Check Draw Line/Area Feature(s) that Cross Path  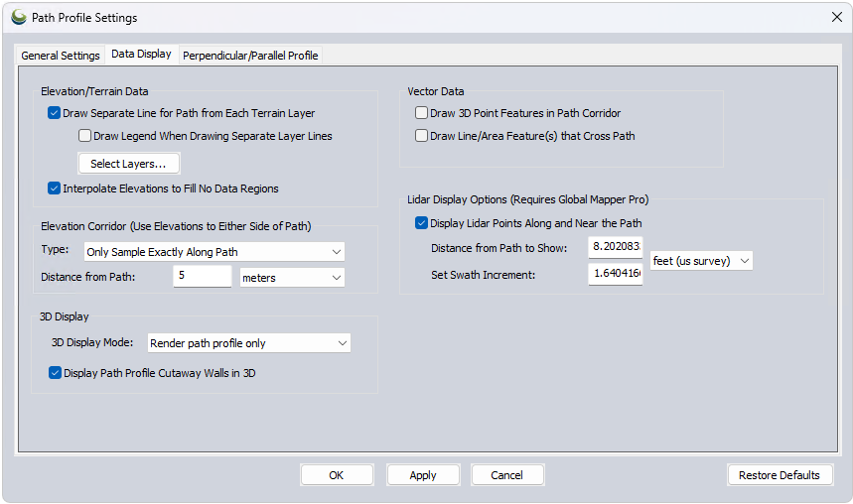pyautogui.click(x=422, y=136)
